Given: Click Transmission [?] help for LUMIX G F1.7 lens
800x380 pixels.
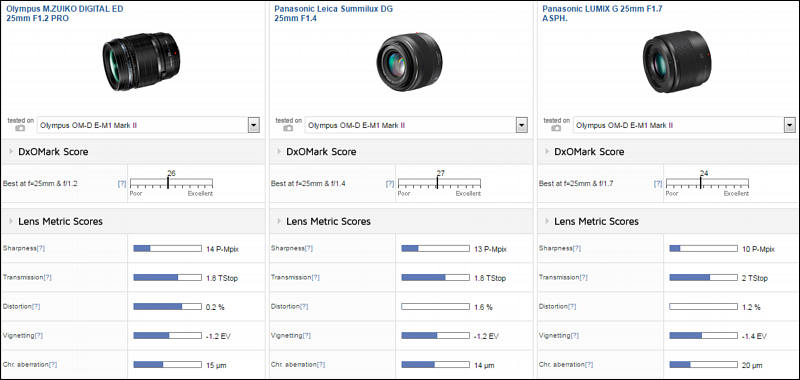Looking at the screenshot, I should 584,277.
